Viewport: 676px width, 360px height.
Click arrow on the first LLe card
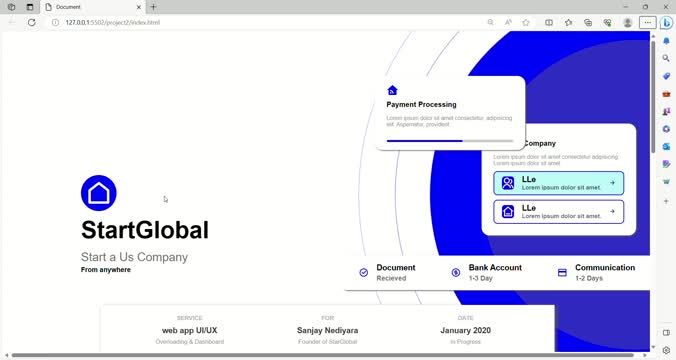coord(612,183)
